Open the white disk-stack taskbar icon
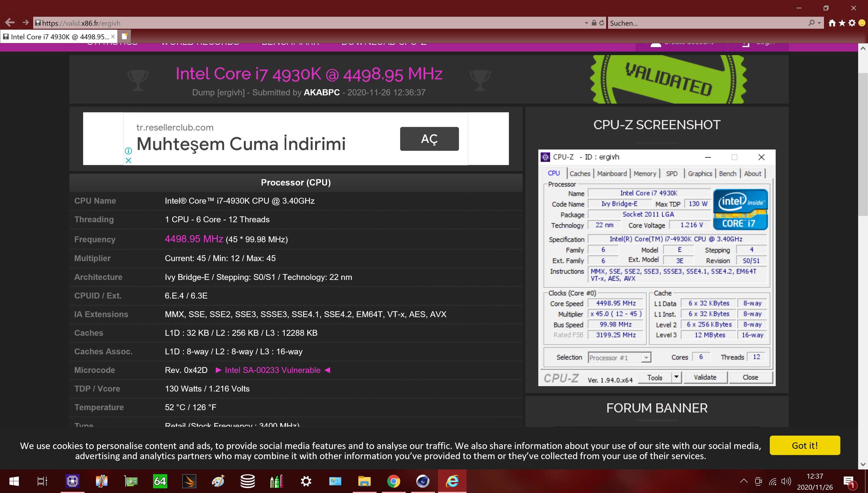Viewport: 868px width, 493px height. tap(247, 481)
